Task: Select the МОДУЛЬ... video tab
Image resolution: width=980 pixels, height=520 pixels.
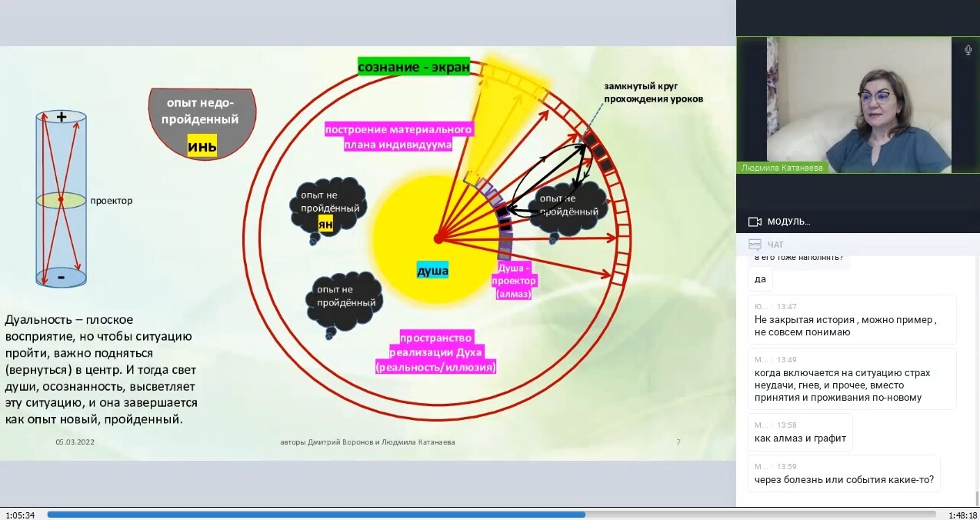Action: 788,222
